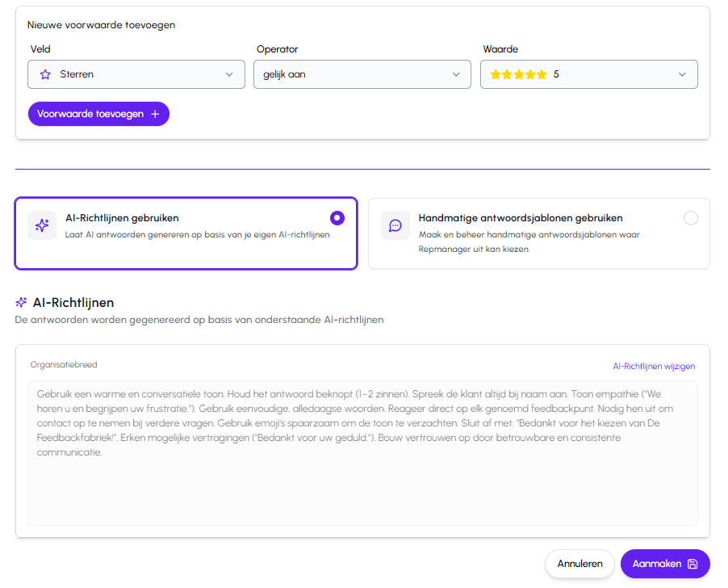Click the sparkle icon beside AI-Richtlijnen heading
728x588 pixels.
[x=21, y=302]
